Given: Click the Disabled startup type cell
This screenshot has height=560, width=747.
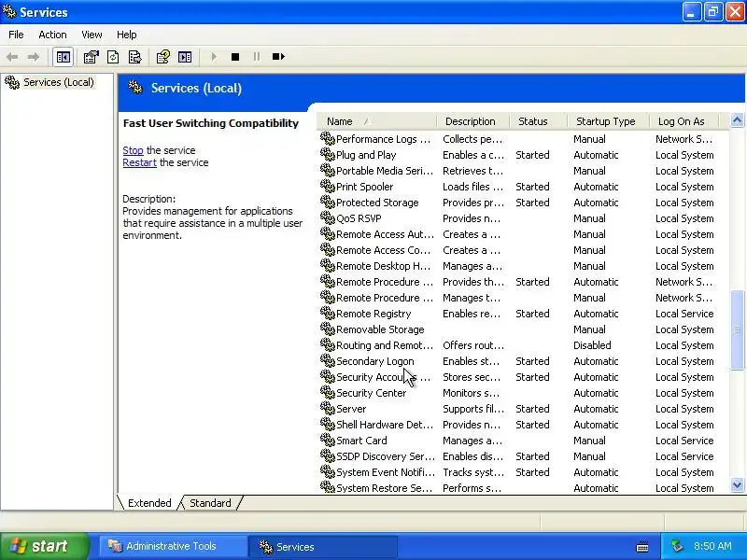Looking at the screenshot, I should [592, 345].
